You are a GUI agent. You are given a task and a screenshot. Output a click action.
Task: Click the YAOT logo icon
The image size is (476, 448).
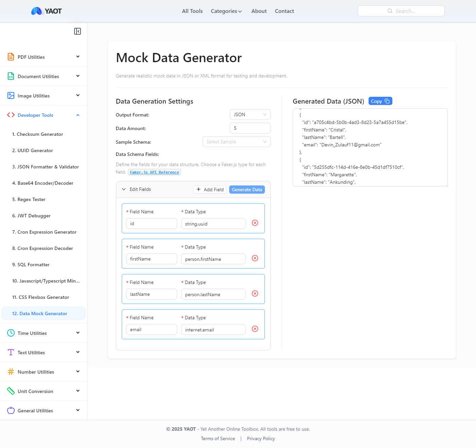point(37,11)
